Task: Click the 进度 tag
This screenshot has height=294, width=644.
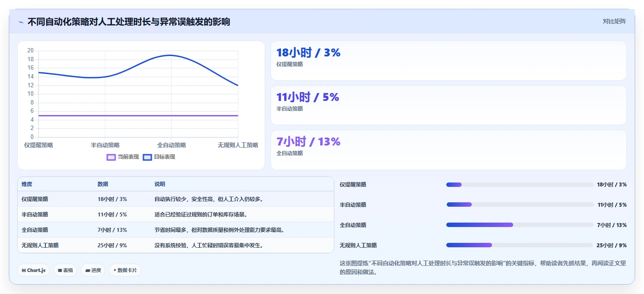Action: (x=93, y=270)
